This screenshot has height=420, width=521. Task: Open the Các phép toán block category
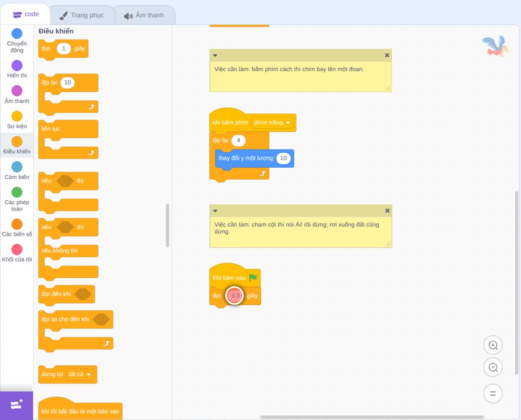(17, 199)
